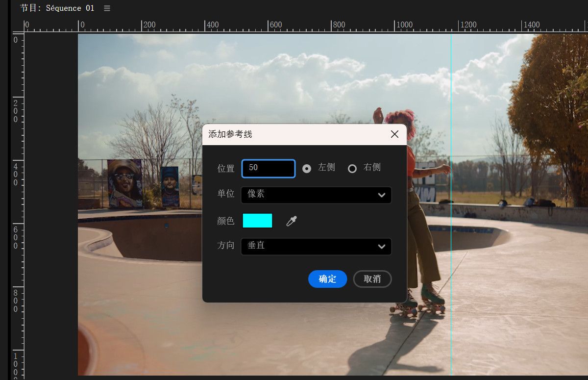Click the horizontal ruler at the top of the monitor
Viewport: 588px width, 380px height.
point(306,26)
